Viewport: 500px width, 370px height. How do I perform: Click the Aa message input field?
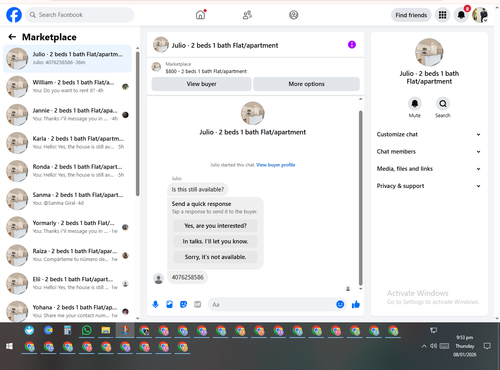tap(272, 304)
